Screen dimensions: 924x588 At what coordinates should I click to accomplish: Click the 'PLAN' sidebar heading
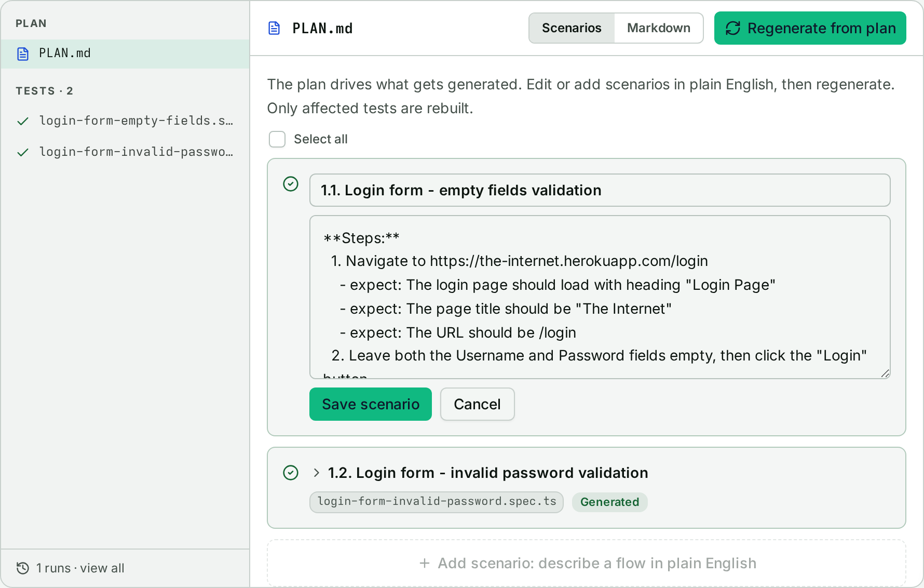pos(31,23)
